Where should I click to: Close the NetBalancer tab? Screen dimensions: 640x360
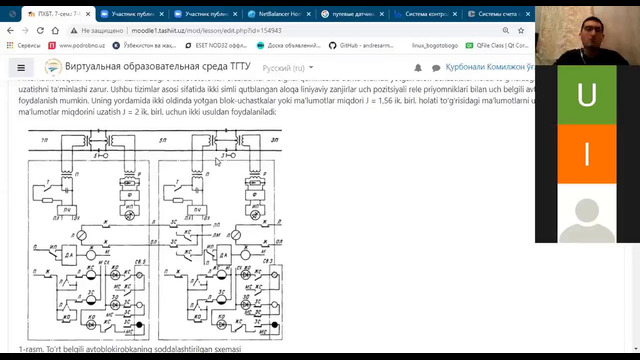[309, 14]
